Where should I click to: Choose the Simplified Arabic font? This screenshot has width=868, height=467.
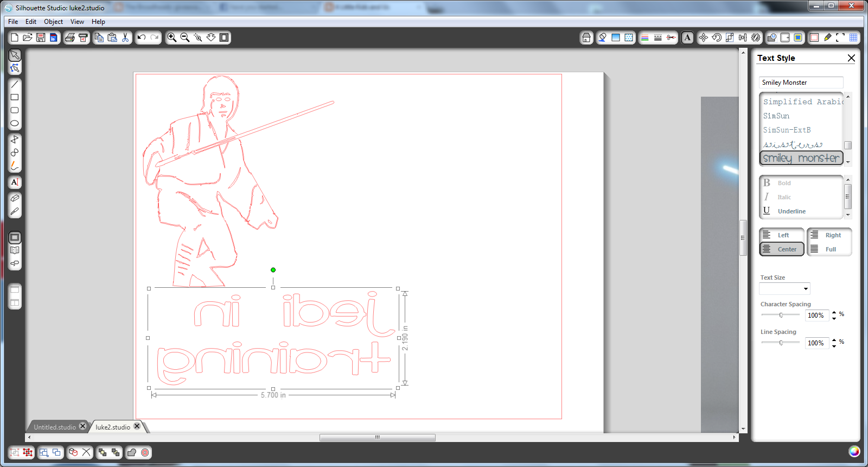click(x=802, y=102)
